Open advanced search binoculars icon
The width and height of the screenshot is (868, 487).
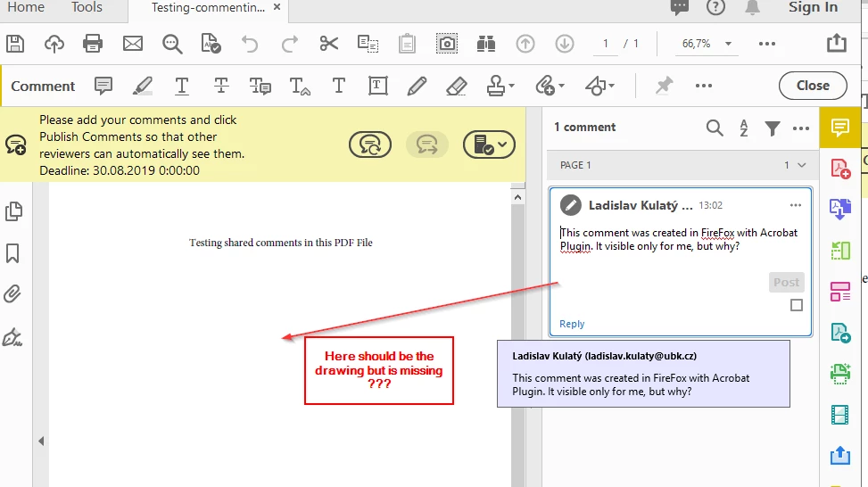[x=486, y=44]
